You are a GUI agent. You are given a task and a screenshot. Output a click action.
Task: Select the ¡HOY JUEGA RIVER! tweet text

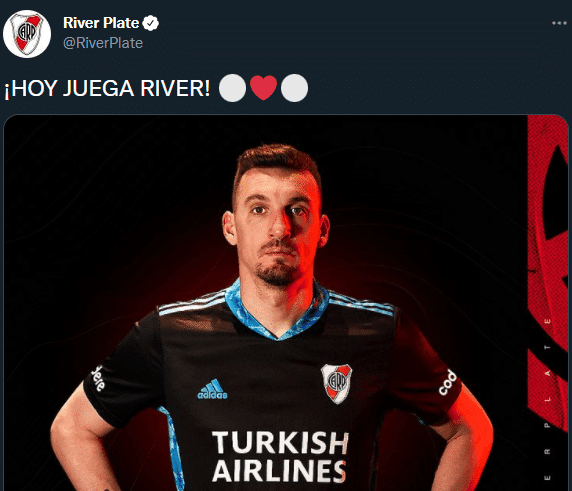(107, 89)
